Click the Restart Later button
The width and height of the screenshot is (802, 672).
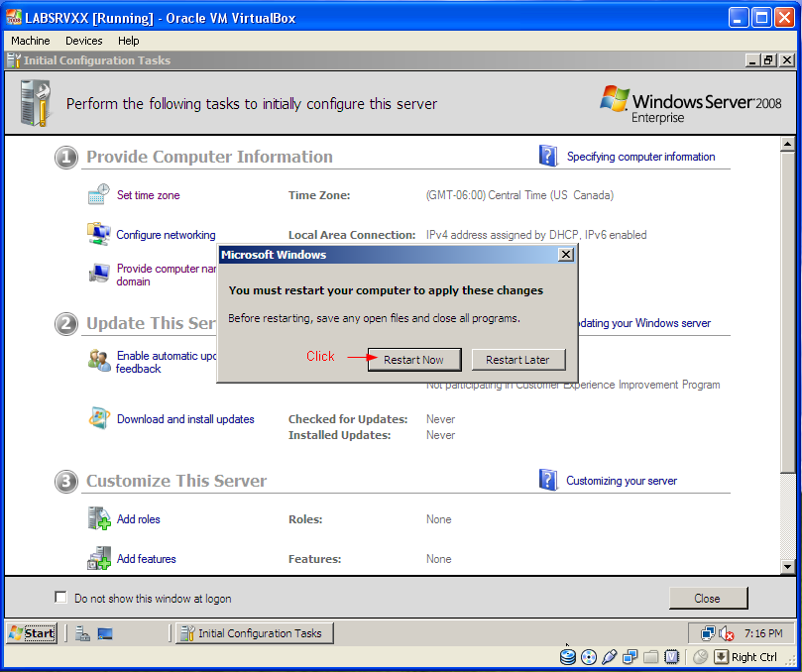[518, 360]
